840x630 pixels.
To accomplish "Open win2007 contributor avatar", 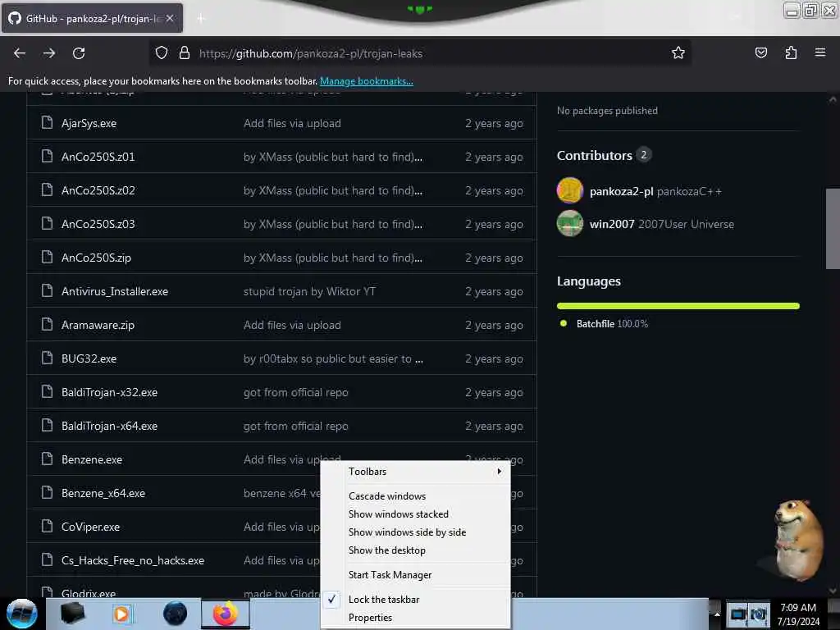I will [x=570, y=223].
